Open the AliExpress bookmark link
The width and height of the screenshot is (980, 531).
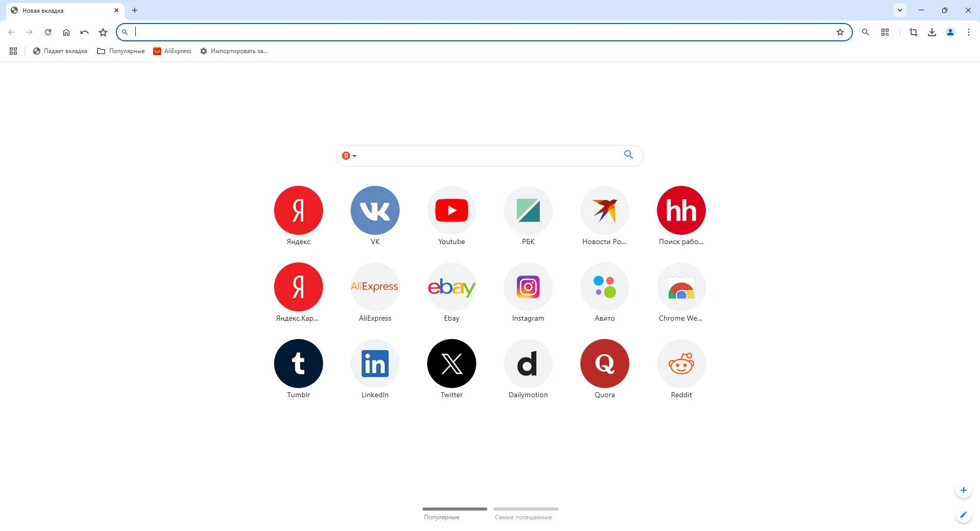(x=173, y=51)
